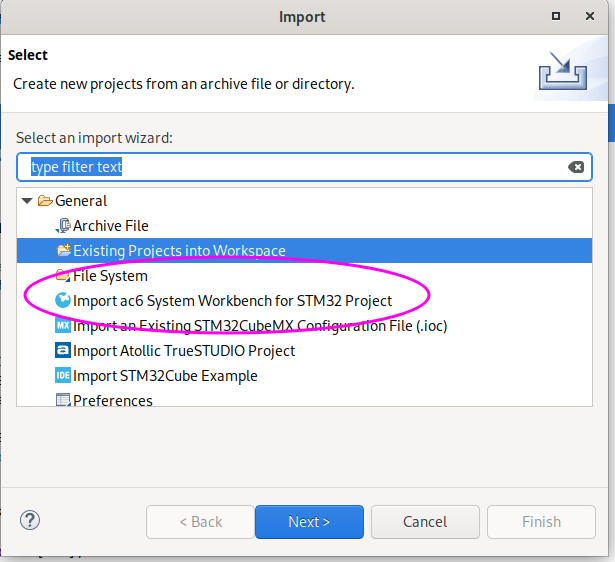Click the ac6 System Workbench butterfly icon
This screenshot has width=615, height=562.
(x=63, y=300)
